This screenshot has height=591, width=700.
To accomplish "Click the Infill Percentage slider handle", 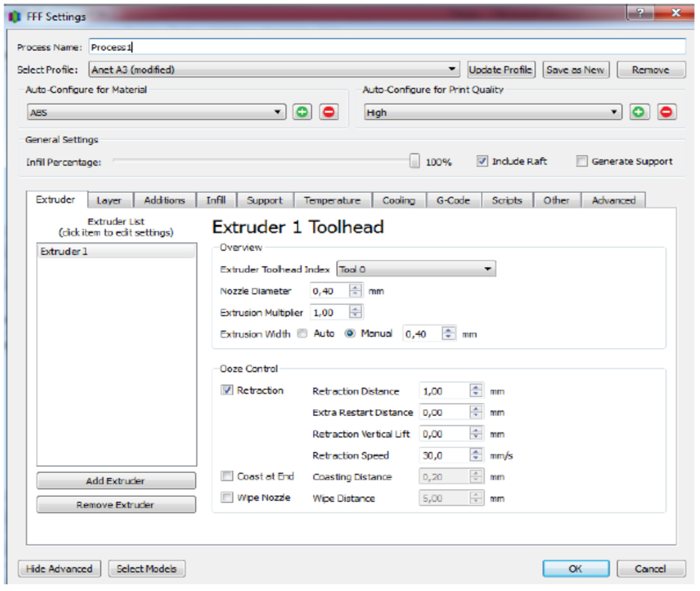I will coord(414,161).
